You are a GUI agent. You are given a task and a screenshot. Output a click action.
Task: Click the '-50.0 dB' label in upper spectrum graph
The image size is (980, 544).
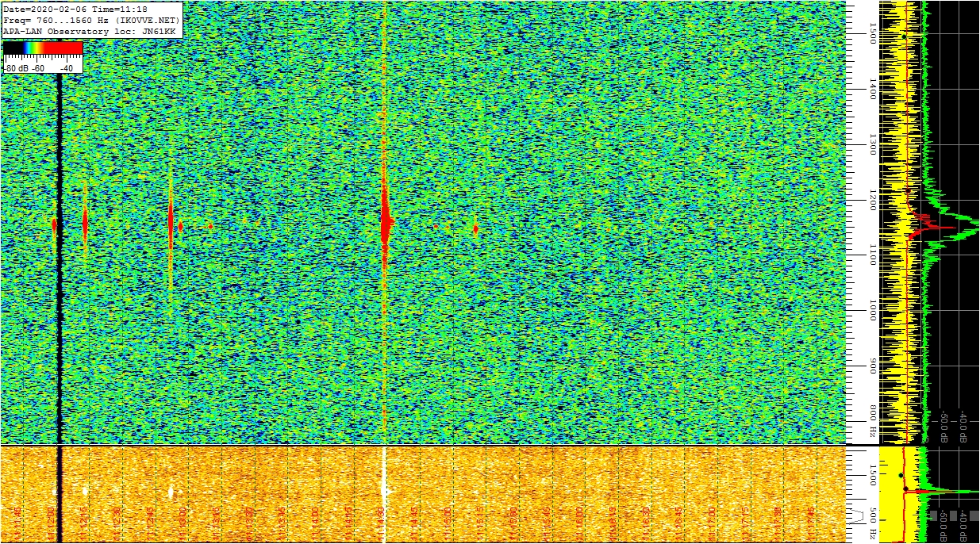tap(945, 426)
